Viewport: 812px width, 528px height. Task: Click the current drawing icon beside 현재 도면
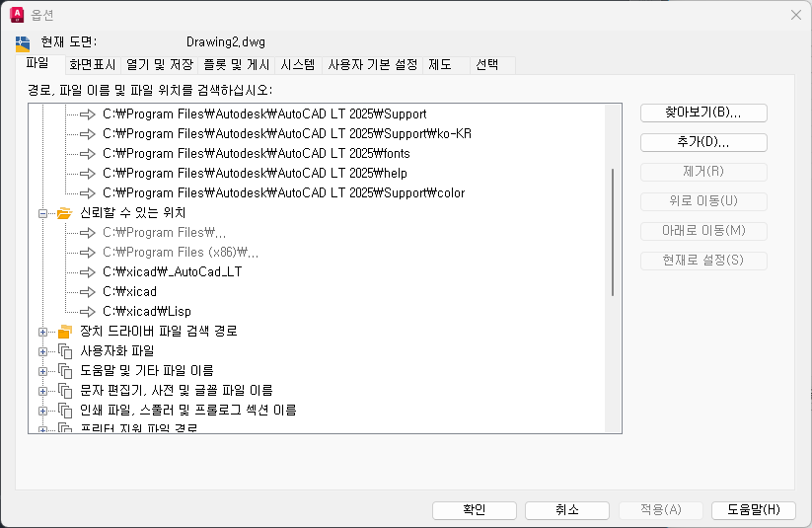(x=23, y=44)
